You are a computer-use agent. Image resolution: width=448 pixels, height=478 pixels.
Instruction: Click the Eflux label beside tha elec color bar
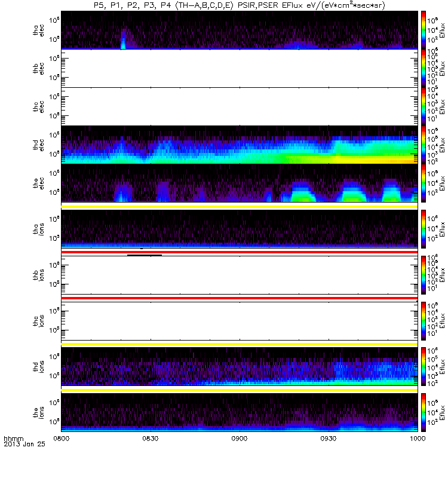click(x=442, y=30)
